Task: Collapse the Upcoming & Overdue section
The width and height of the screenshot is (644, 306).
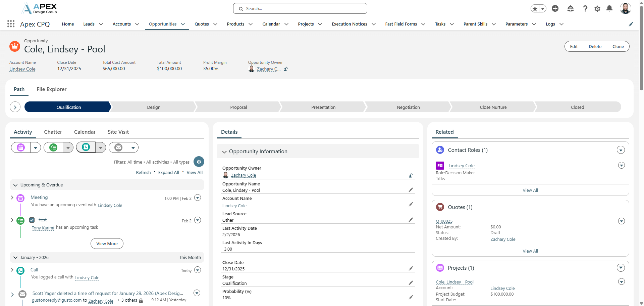Action: click(x=15, y=185)
